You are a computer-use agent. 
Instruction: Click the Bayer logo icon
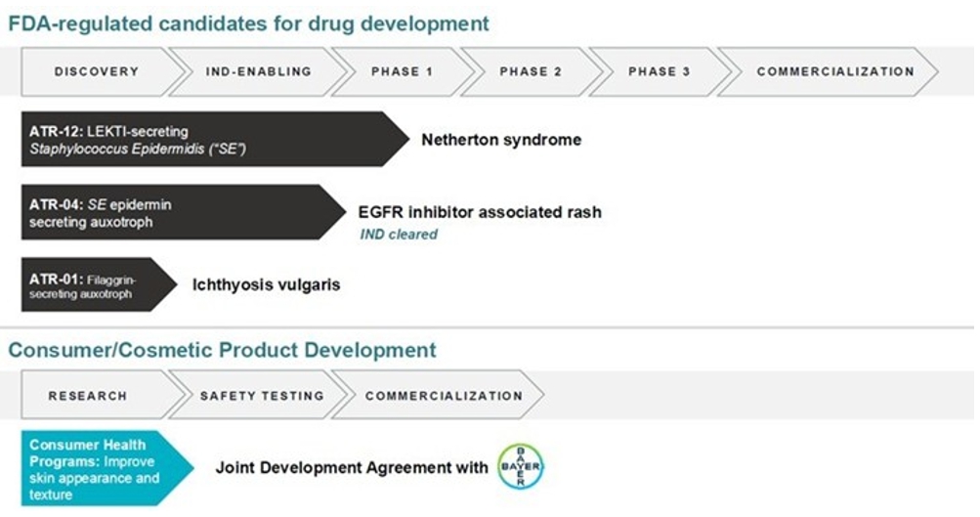pos(519,467)
